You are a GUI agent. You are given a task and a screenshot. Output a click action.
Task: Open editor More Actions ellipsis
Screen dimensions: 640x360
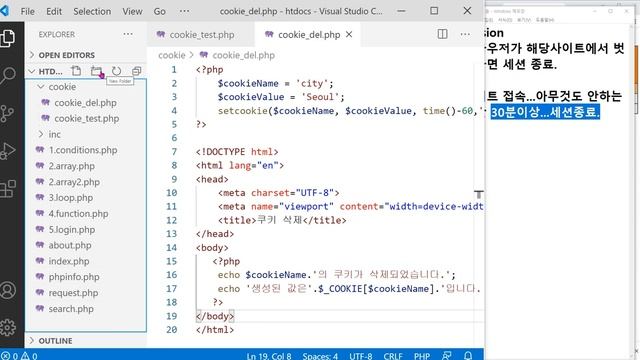tap(465, 34)
